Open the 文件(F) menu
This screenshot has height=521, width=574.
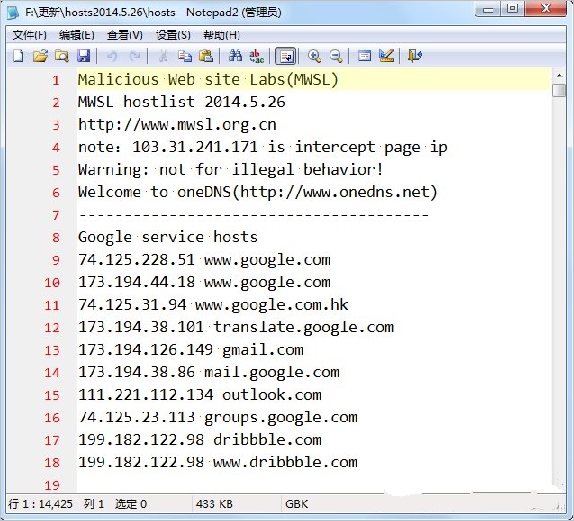(29, 35)
